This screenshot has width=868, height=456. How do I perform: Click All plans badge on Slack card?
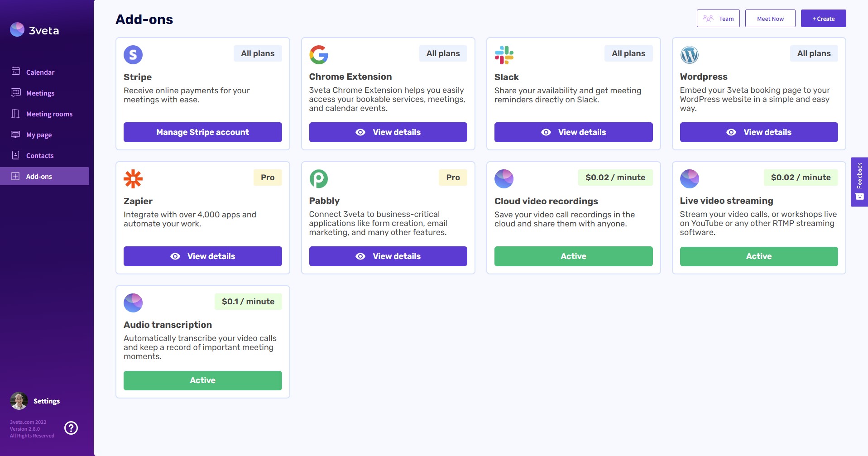(628, 53)
